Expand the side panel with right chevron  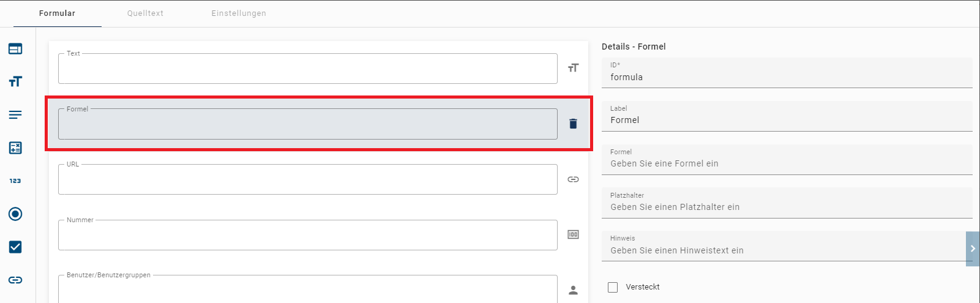coord(973,249)
